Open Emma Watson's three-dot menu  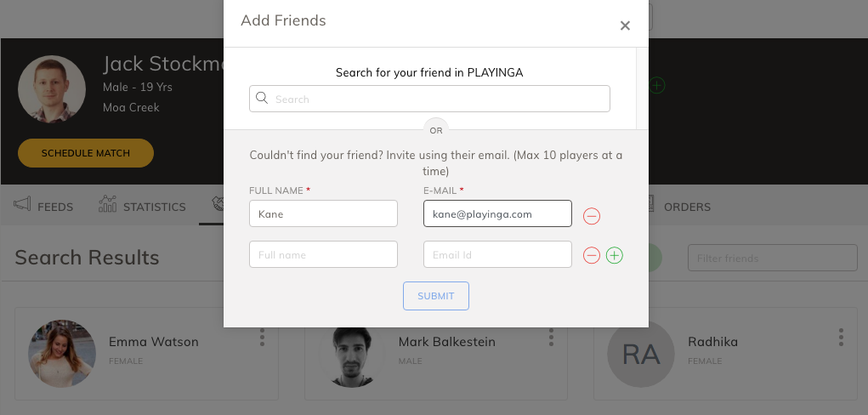263,337
